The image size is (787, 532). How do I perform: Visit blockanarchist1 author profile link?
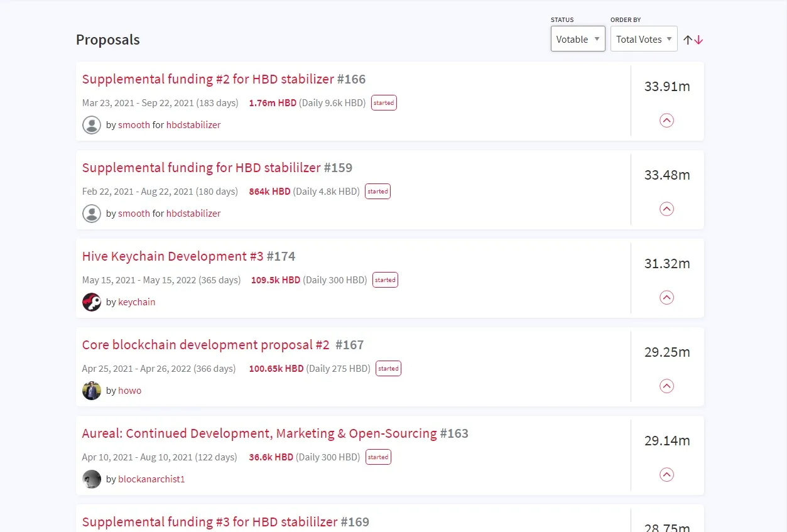point(151,479)
